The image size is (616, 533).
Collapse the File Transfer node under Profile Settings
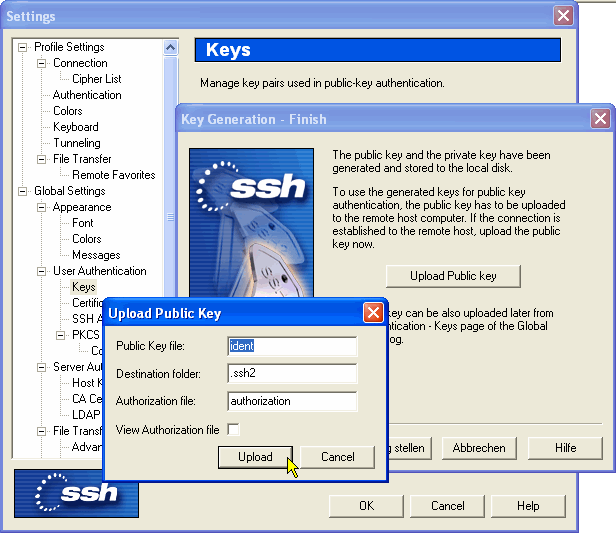point(41,159)
